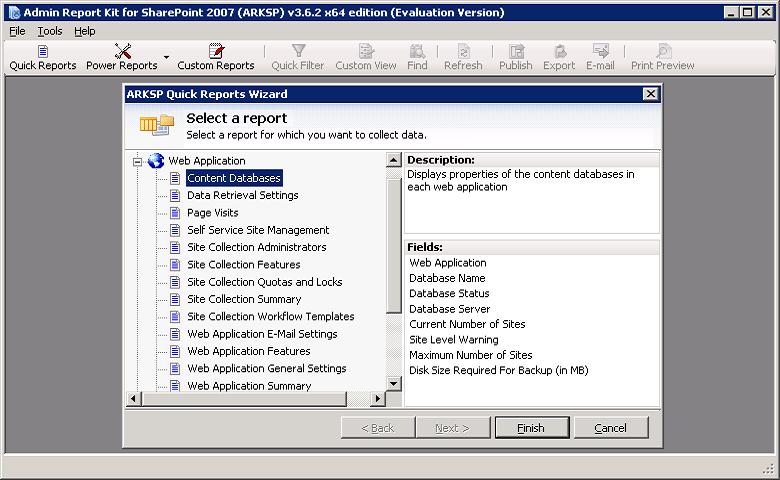Open Power Reports tool

[122, 58]
